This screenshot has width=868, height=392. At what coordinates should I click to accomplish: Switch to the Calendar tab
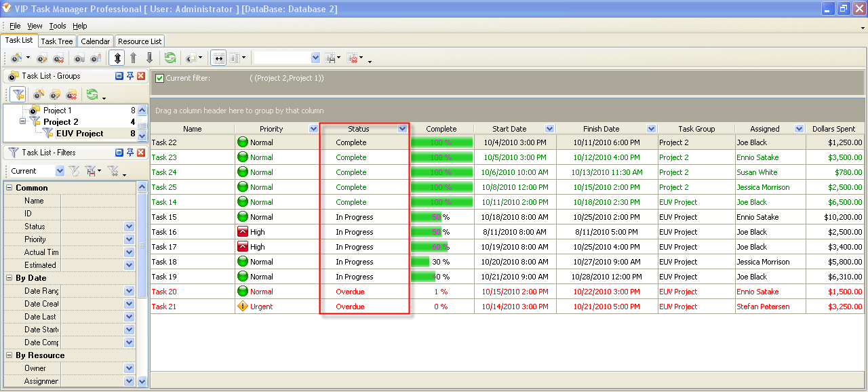click(x=95, y=41)
